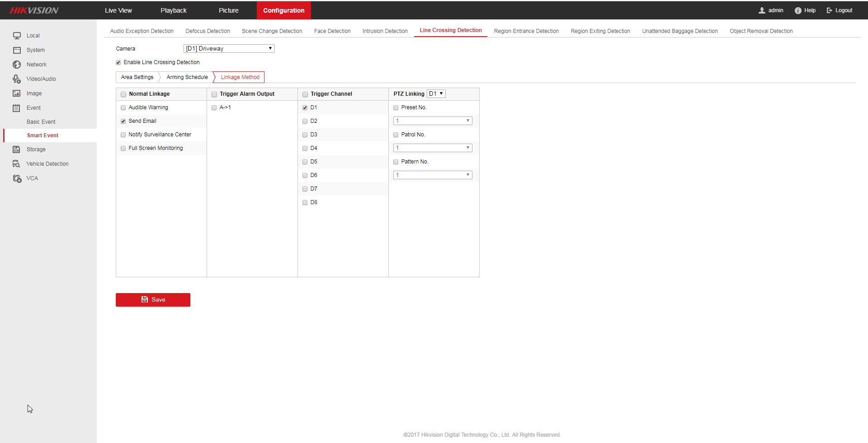868x443 pixels.
Task: Enable the Audible Warning checkbox
Action: 123,108
